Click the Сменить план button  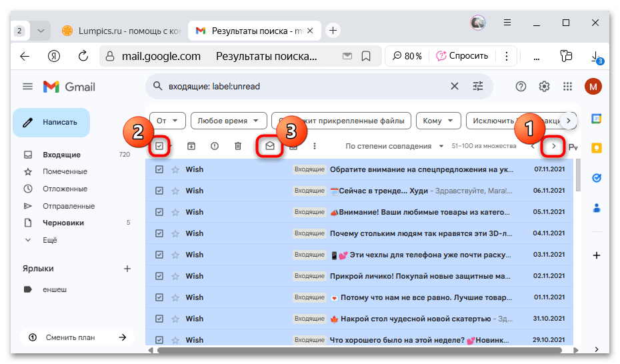77,337
